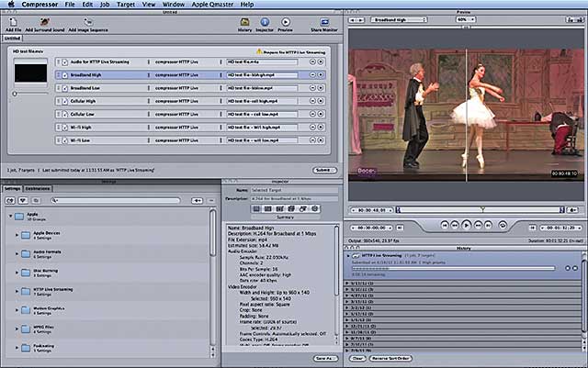Viewport: 588px width, 368px height.
Task: Click the Wi-Fi High output filename field
Action: point(262,128)
